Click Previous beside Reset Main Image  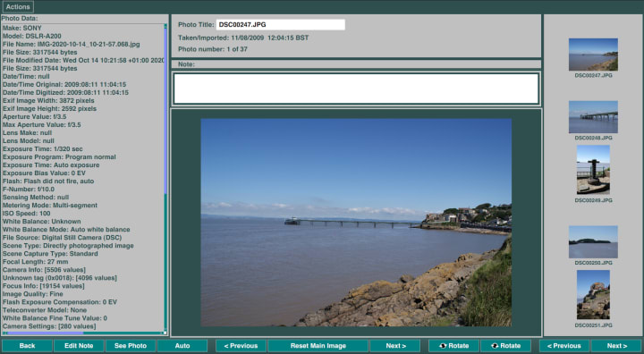point(241,346)
